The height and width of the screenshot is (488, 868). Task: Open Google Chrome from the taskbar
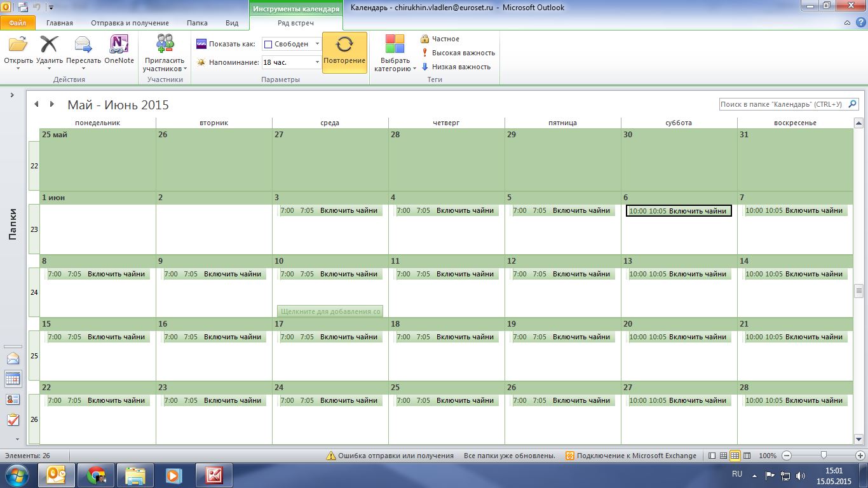[x=96, y=475]
